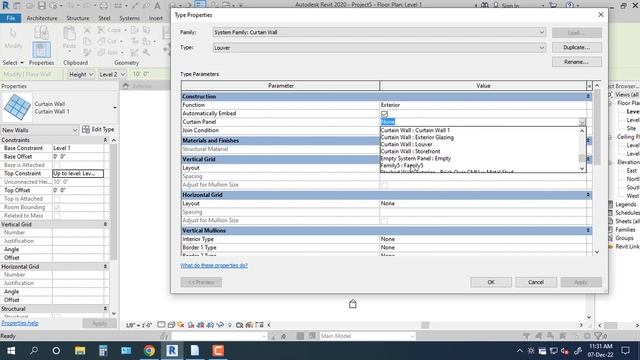Toggle Related to Mass checkbox in Properties
Screen dimensions: 640x360
[57, 216]
